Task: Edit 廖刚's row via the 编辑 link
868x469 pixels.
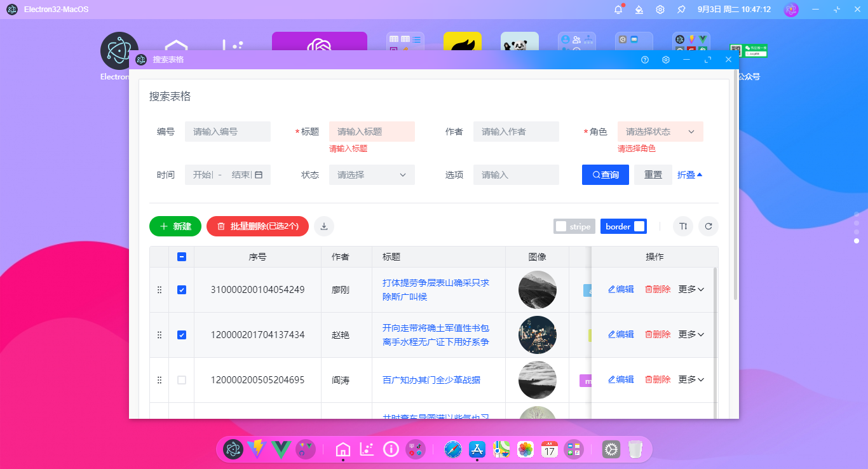Action: 620,289
